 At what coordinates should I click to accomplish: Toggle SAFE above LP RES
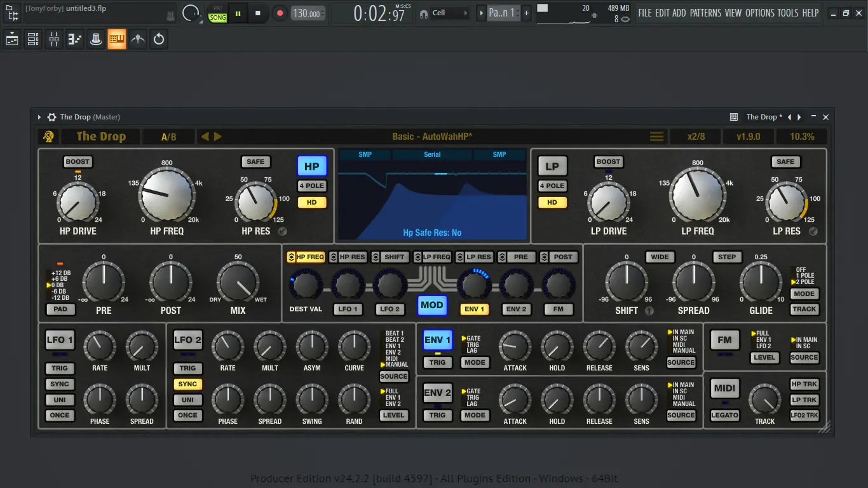785,161
